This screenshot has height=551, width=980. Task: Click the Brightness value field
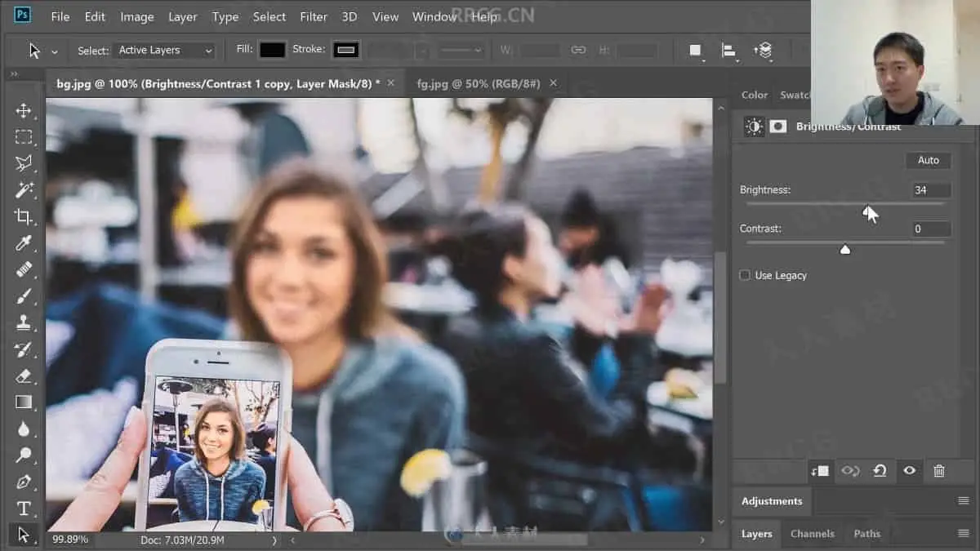point(931,190)
